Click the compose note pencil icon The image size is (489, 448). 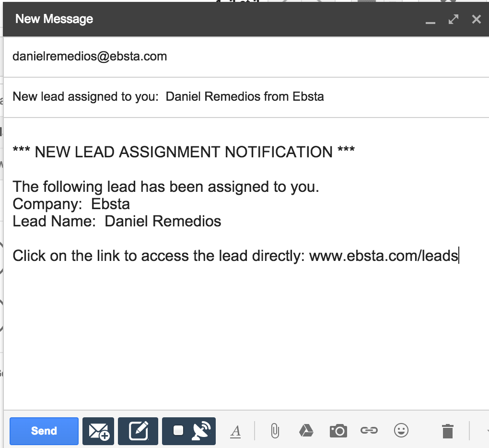(138, 431)
